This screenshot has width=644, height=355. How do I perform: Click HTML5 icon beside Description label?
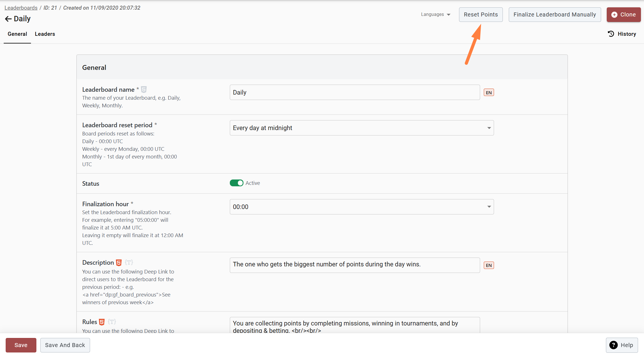point(119,263)
